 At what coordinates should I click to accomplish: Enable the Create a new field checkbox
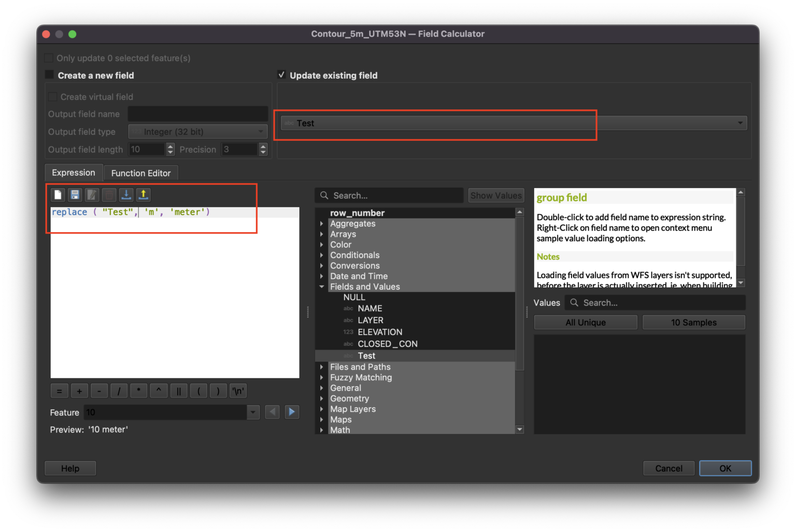tap(50, 75)
